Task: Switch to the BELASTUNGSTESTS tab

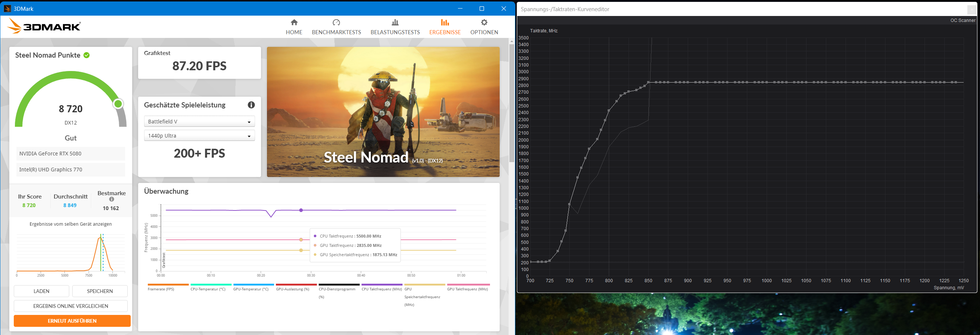Action: [395, 27]
